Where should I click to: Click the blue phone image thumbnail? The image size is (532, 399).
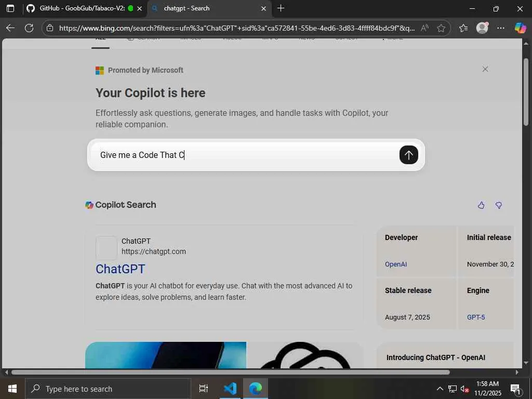pyautogui.click(x=166, y=355)
